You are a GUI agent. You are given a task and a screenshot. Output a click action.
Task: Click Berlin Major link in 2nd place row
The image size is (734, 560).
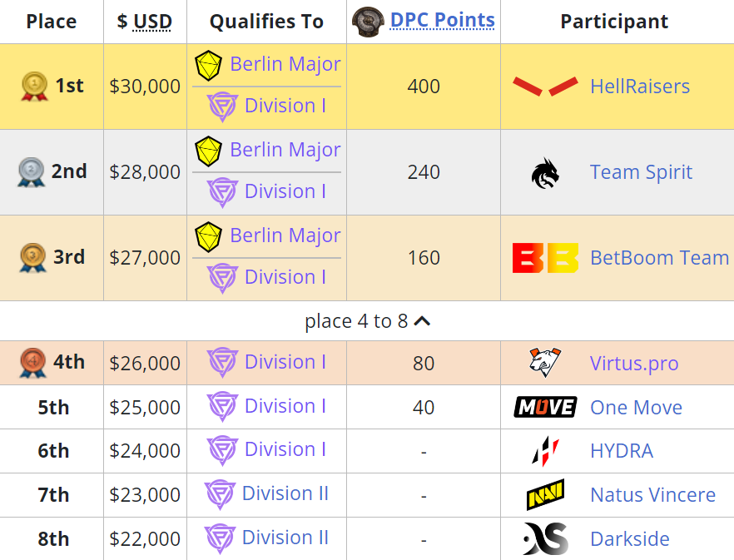point(285,150)
